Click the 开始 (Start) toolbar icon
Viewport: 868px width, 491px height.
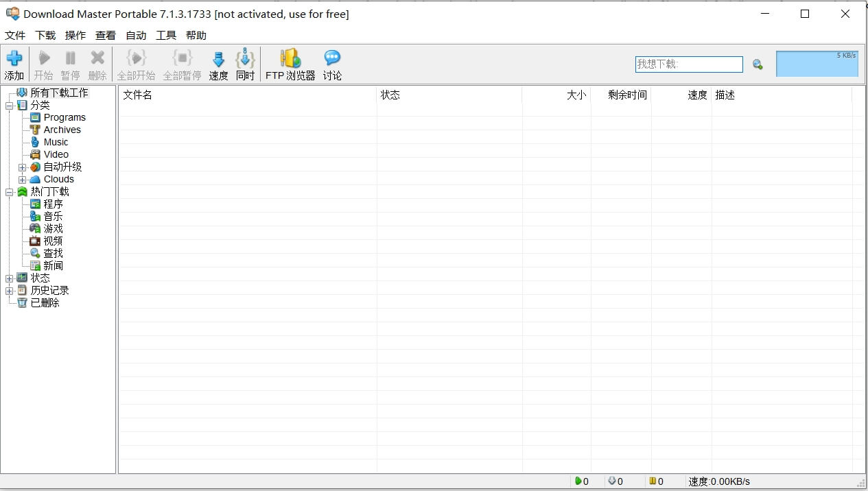[x=44, y=58]
